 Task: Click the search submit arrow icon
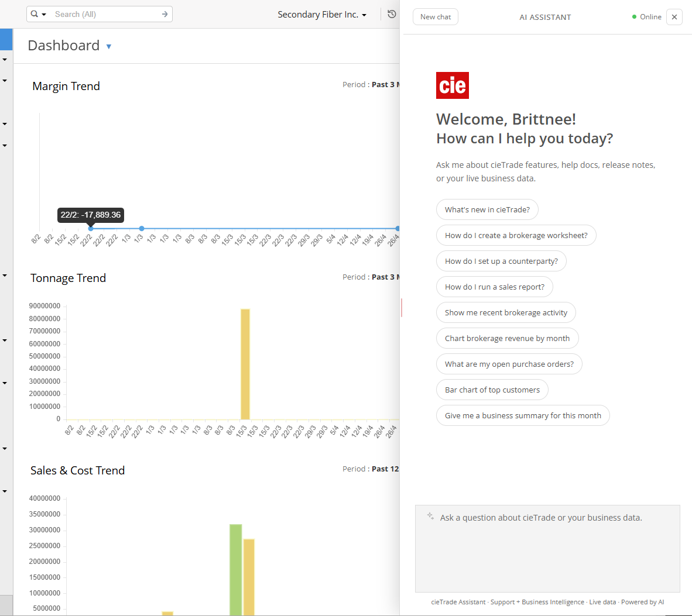[x=165, y=14]
